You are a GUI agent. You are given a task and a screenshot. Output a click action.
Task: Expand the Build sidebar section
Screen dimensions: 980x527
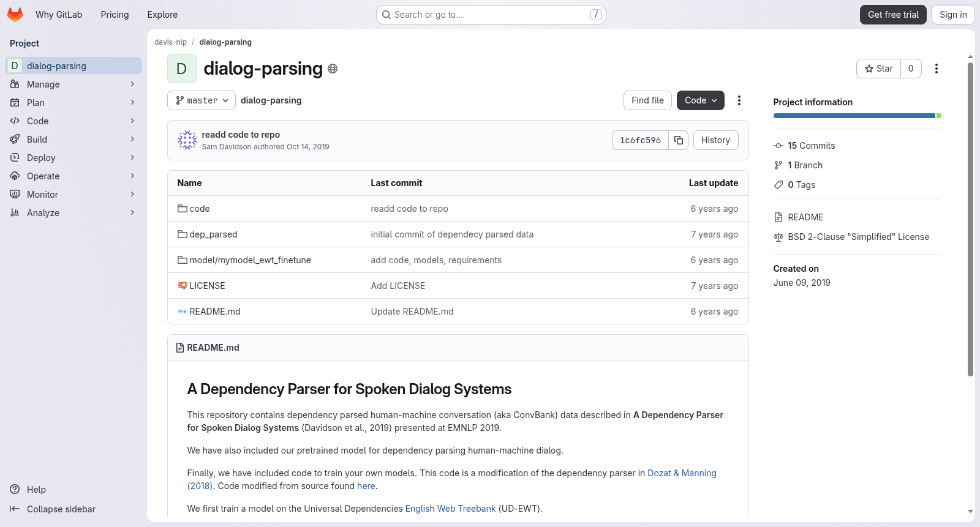pos(132,139)
